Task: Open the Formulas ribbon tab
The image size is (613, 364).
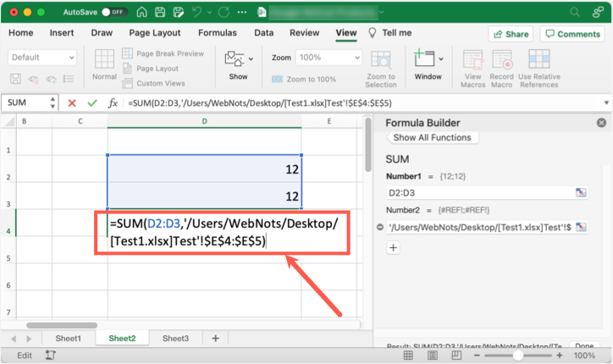Action: pyautogui.click(x=218, y=33)
